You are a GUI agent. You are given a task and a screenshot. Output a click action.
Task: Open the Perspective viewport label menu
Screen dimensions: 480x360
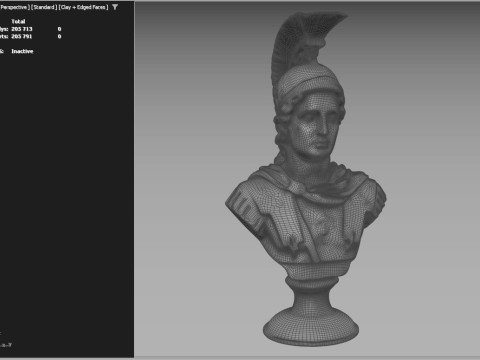click(x=15, y=7)
